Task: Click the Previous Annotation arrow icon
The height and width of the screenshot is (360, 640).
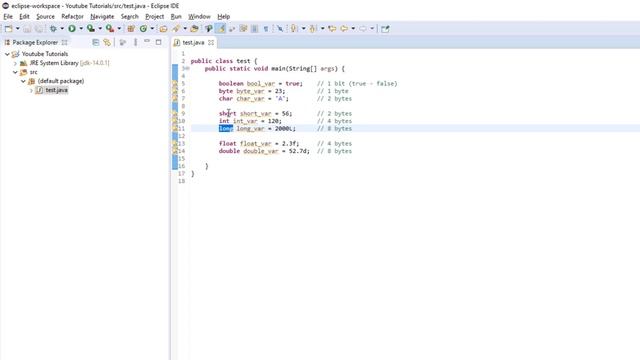Action: (313, 29)
